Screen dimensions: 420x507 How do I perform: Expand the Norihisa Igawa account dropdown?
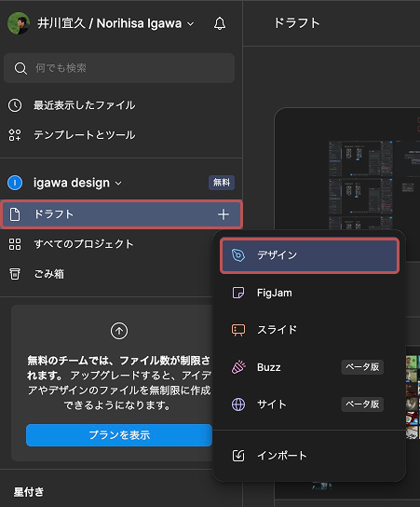pyautogui.click(x=191, y=24)
